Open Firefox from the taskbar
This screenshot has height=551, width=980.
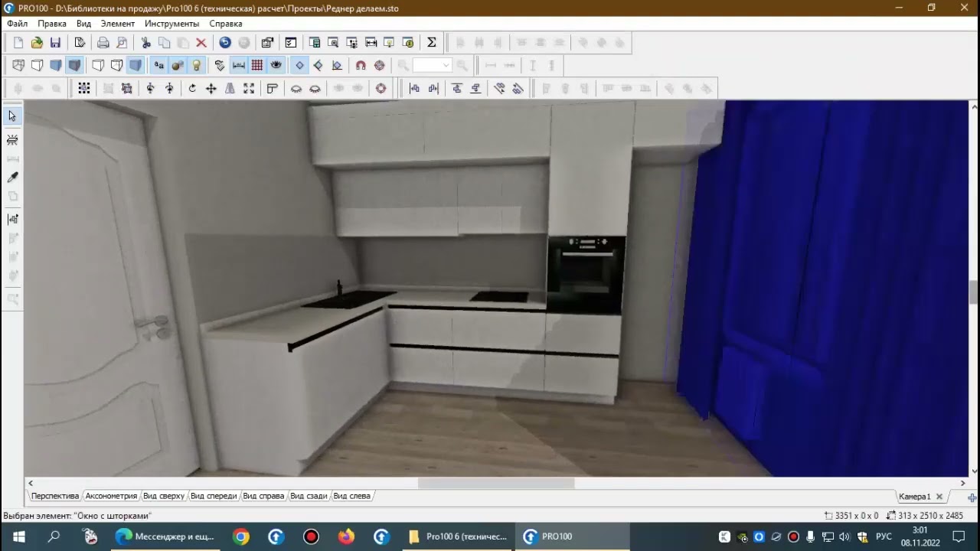(x=346, y=536)
